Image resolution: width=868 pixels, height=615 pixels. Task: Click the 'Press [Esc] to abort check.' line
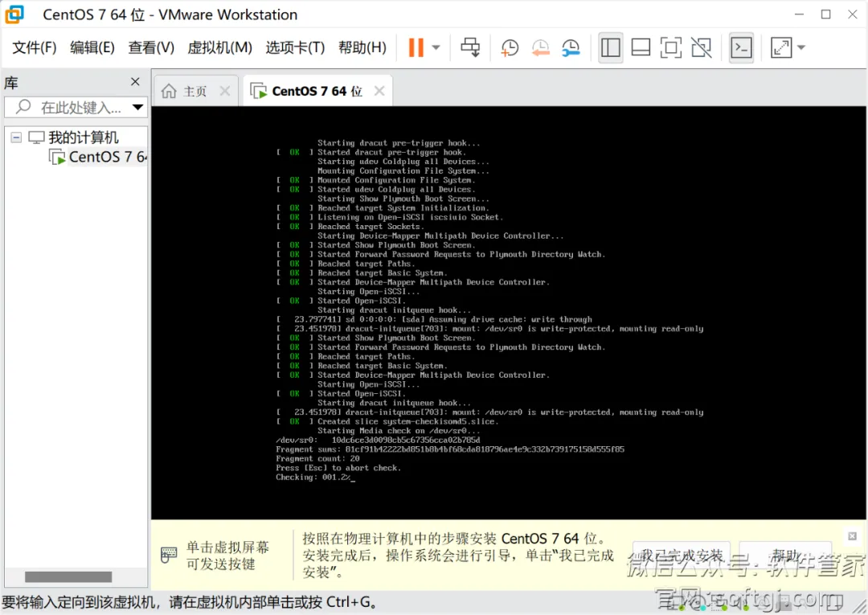[338, 468]
